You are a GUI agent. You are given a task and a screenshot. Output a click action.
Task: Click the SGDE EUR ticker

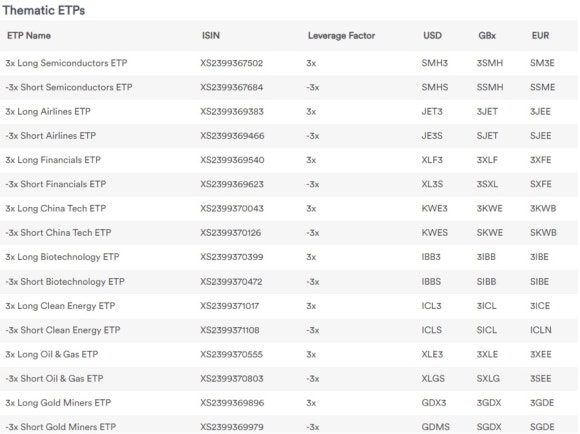point(542,427)
